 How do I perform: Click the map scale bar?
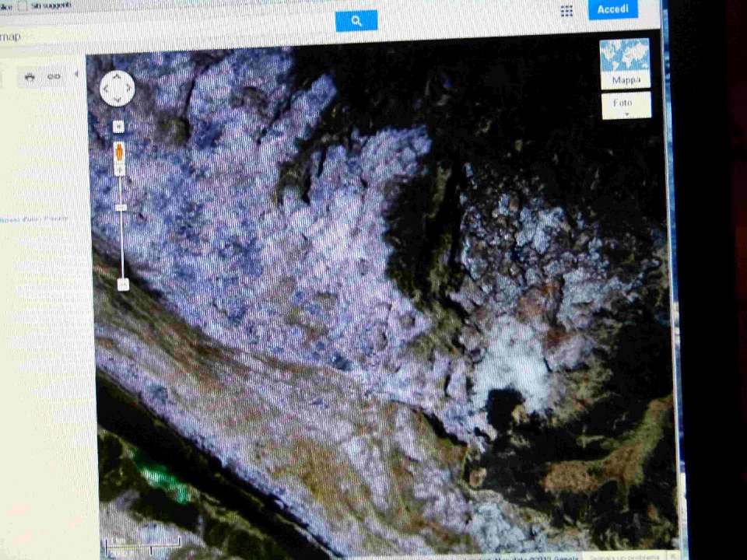point(144,541)
